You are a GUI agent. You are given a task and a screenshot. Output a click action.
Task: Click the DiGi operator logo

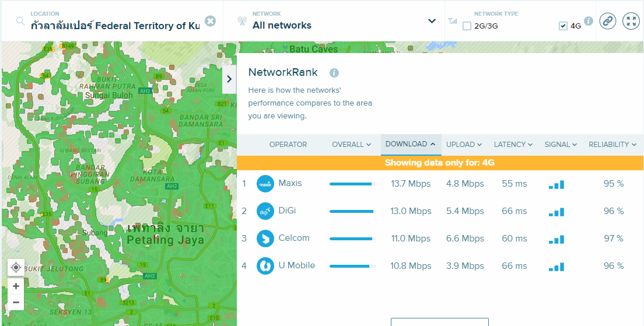(x=265, y=211)
